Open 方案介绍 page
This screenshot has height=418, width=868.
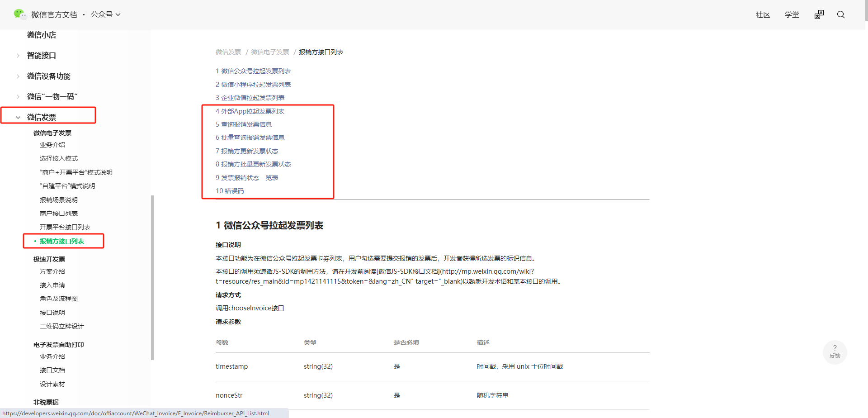[x=52, y=271]
